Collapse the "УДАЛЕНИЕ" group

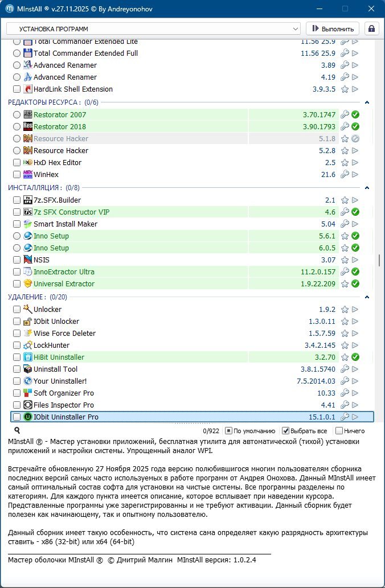tap(367, 297)
